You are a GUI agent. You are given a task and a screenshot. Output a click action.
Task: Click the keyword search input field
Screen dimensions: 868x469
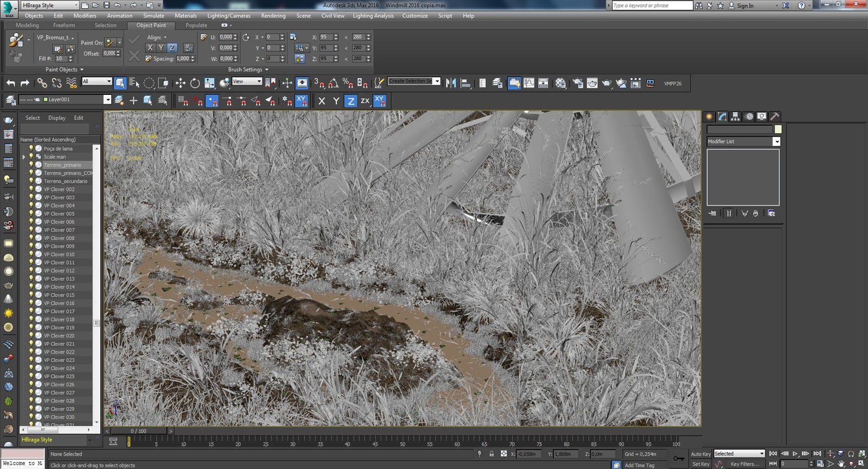pos(652,5)
